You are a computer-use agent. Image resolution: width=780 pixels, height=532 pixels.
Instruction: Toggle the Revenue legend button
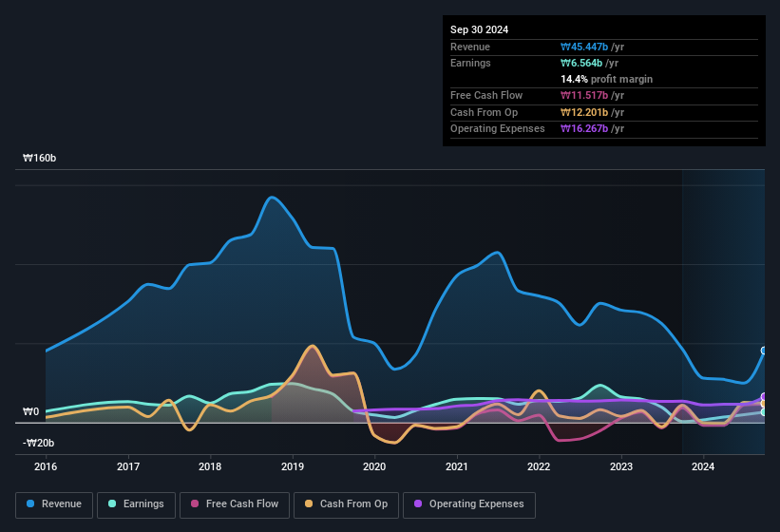[x=54, y=504]
